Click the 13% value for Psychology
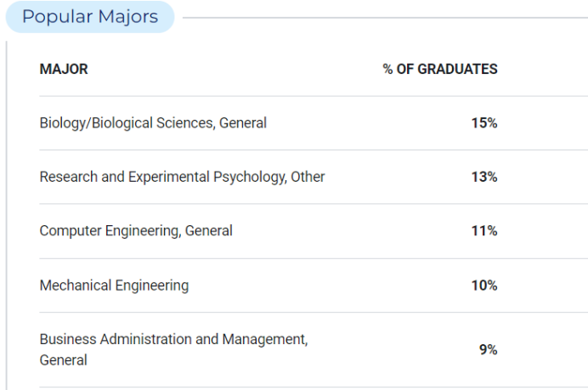 pyautogui.click(x=484, y=177)
